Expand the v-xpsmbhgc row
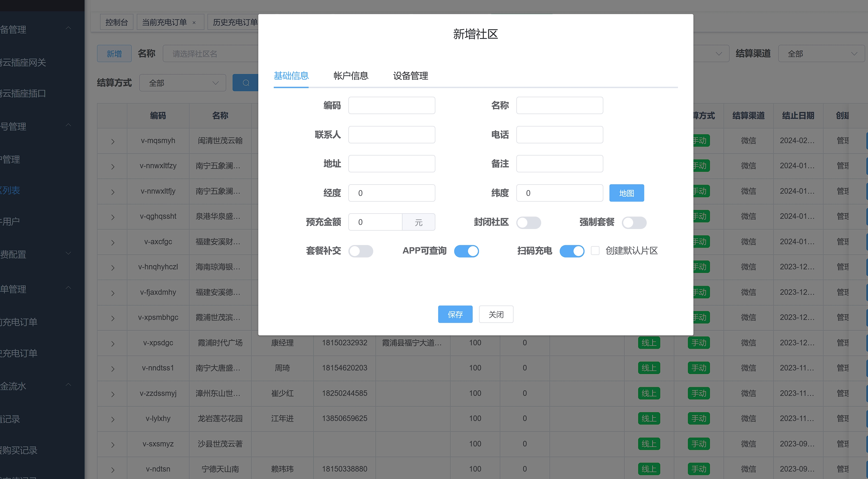 [112, 318]
